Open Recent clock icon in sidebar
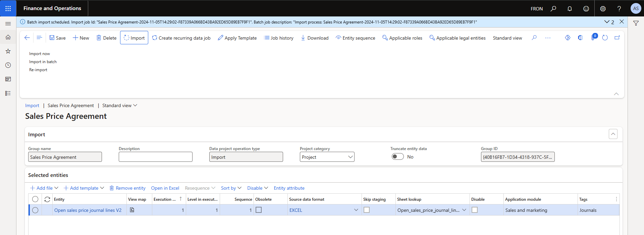 [8, 65]
